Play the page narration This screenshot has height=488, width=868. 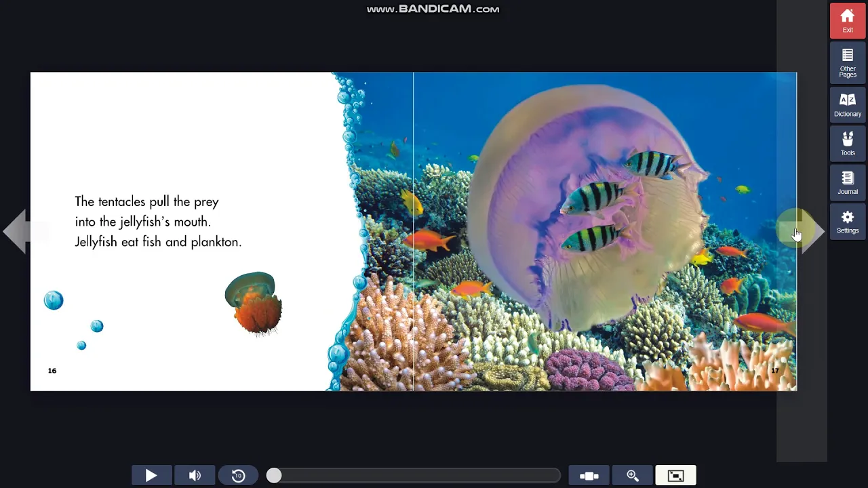click(x=151, y=476)
